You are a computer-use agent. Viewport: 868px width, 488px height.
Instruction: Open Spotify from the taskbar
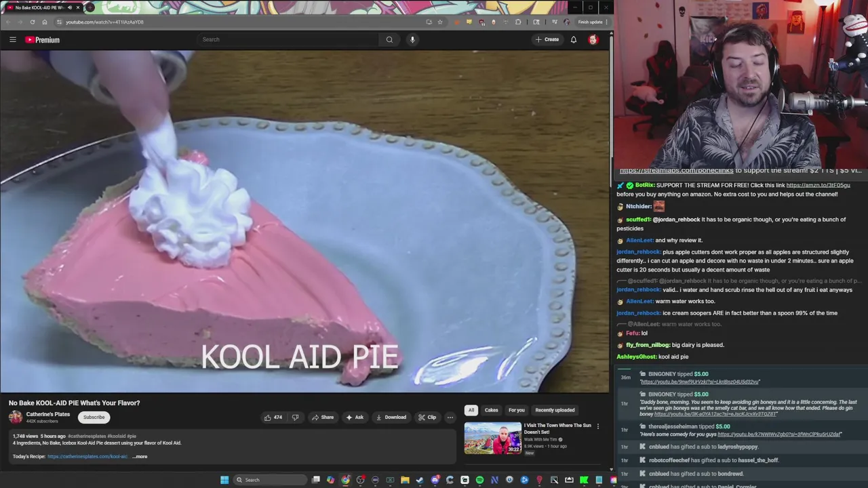click(x=479, y=480)
